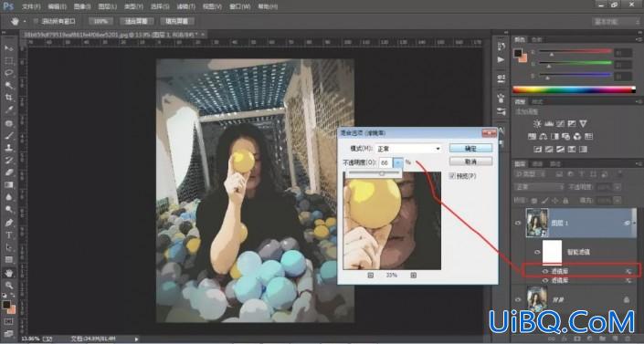Switch to 色板 tab
The width and height of the screenshot is (644, 344).
pyautogui.click(x=537, y=40)
